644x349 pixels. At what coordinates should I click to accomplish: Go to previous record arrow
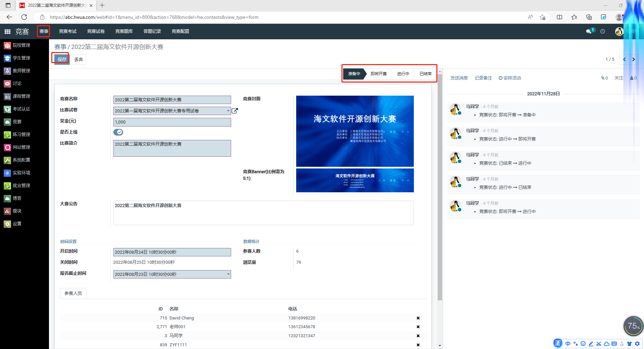pos(624,59)
